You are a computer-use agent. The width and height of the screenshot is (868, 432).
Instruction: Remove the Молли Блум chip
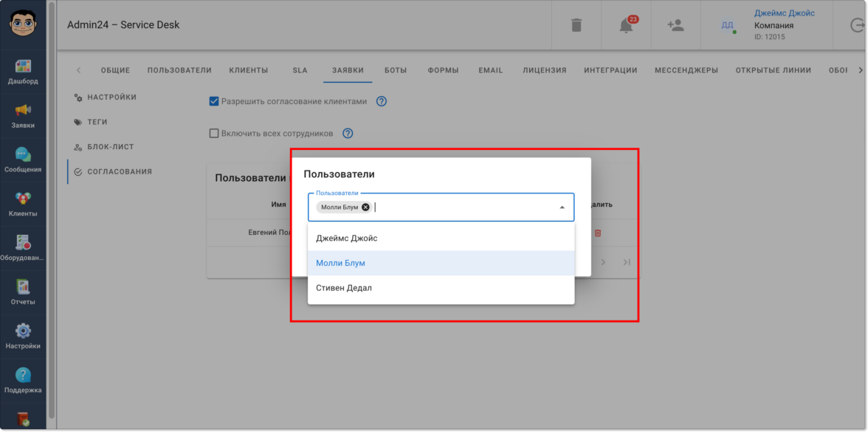(x=366, y=208)
